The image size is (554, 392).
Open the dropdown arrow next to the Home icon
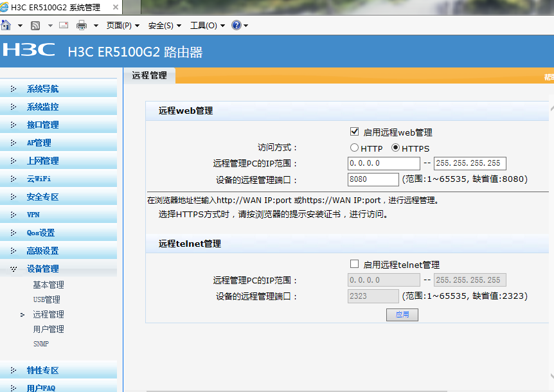(x=20, y=26)
